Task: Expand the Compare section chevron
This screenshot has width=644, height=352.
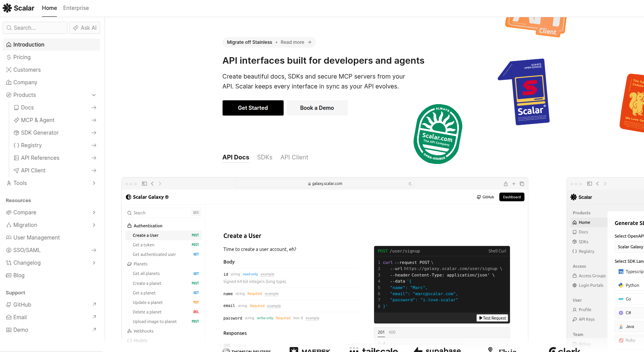Action: (94, 212)
